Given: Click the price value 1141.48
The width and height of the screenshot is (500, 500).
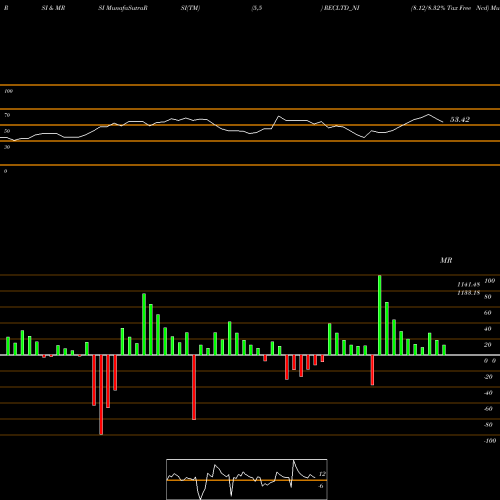Looking at the screenshot, I should (468, 284).
